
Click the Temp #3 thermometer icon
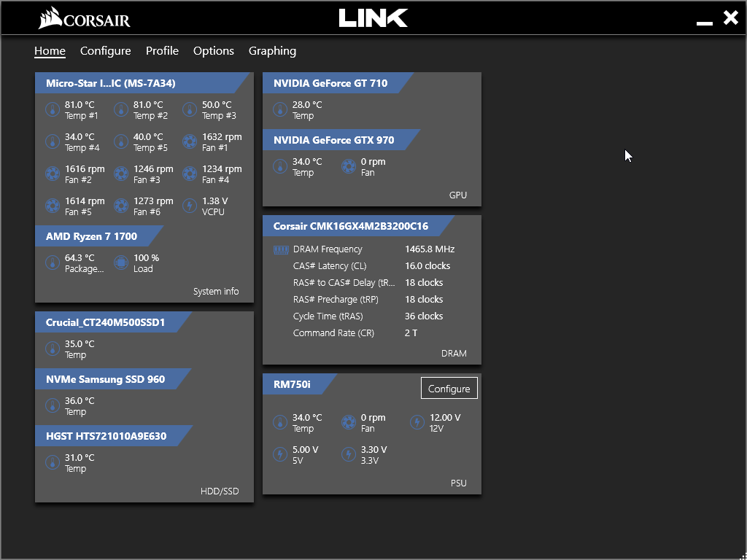[190, 110]
